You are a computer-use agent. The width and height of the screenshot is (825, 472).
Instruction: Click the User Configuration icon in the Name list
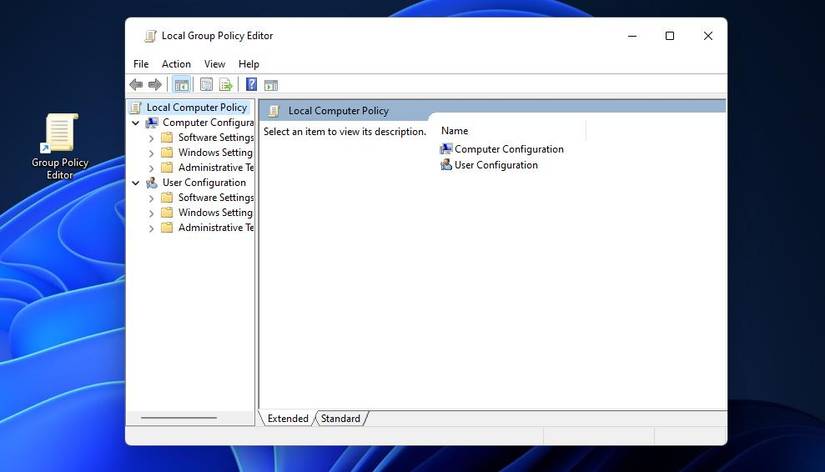click(x=446, y=165)
